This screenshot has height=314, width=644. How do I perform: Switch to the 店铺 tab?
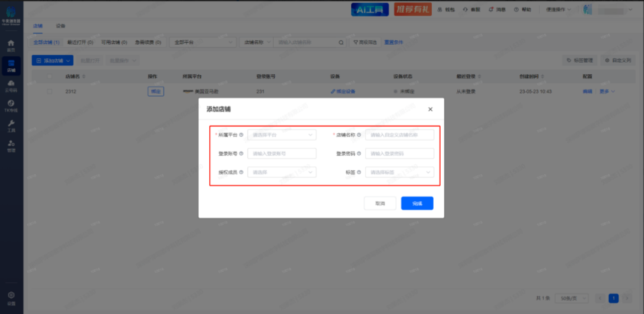pos(38,26)
